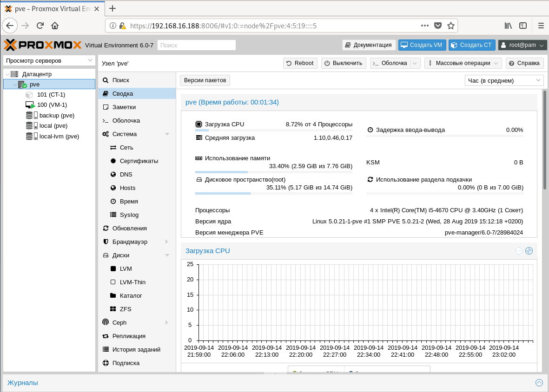
Task: Click the vertical scrollbar in summary panel
Action: (545, 139)
